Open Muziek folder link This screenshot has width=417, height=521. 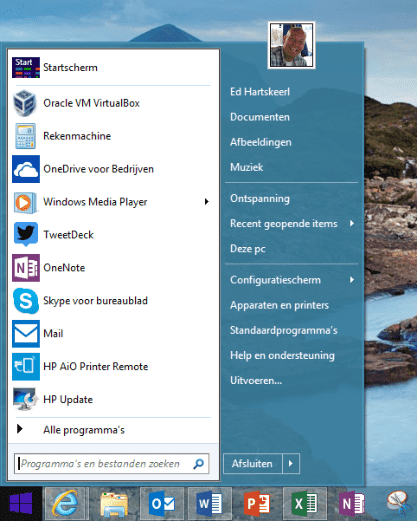coord(246,167)
